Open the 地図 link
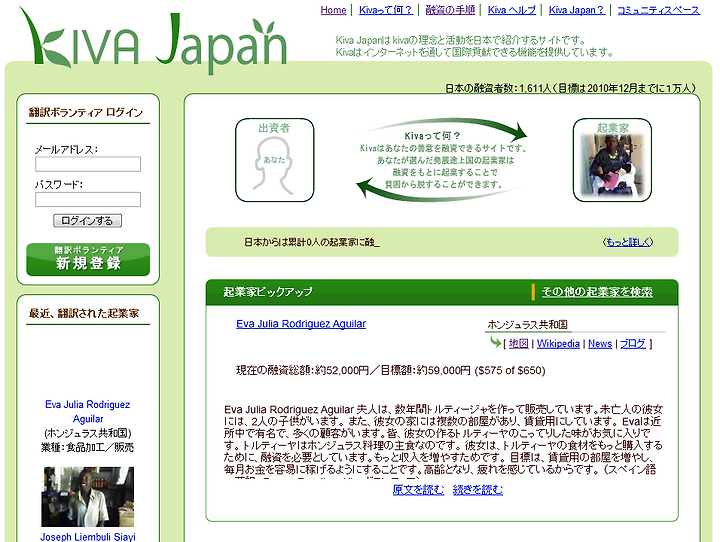This screenshot has width=720, height=542. [x=518, y=344]
